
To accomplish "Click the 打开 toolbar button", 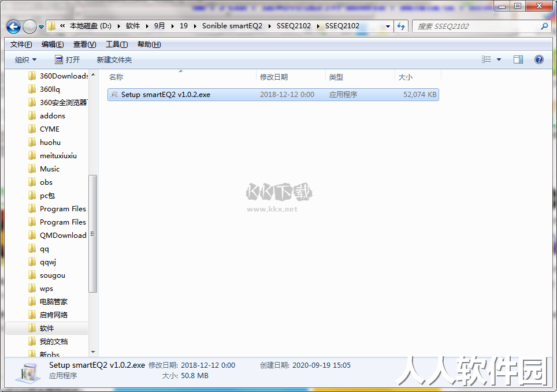I will pyautogui.click(x=68, y=59).
